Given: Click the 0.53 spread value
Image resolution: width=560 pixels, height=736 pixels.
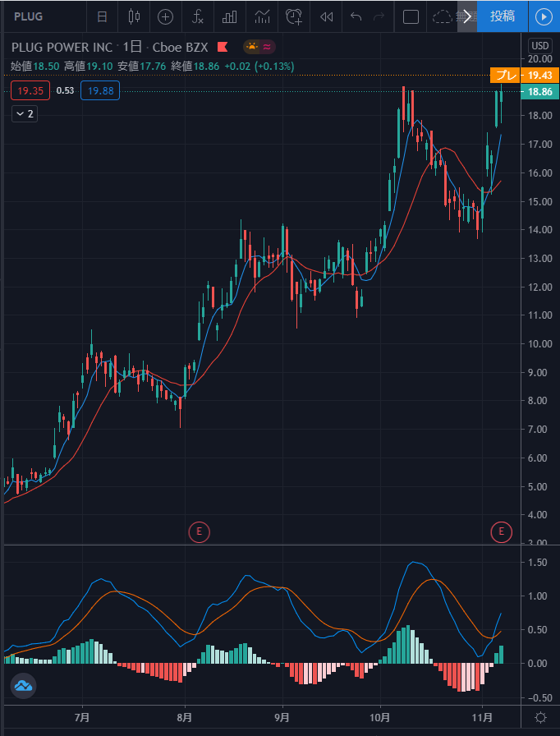Looking at the screenshot, I should pyautogui.click(x=65, y=90).
